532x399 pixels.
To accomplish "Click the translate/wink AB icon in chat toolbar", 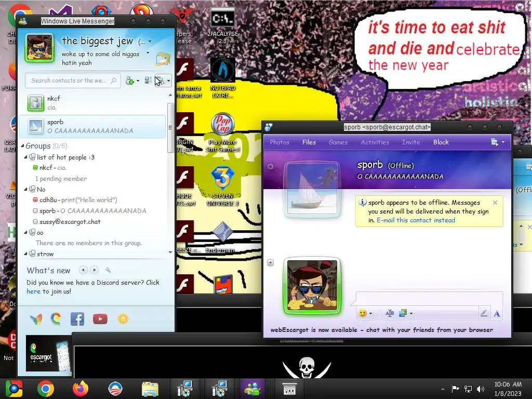I will click(x=390, y=313).
